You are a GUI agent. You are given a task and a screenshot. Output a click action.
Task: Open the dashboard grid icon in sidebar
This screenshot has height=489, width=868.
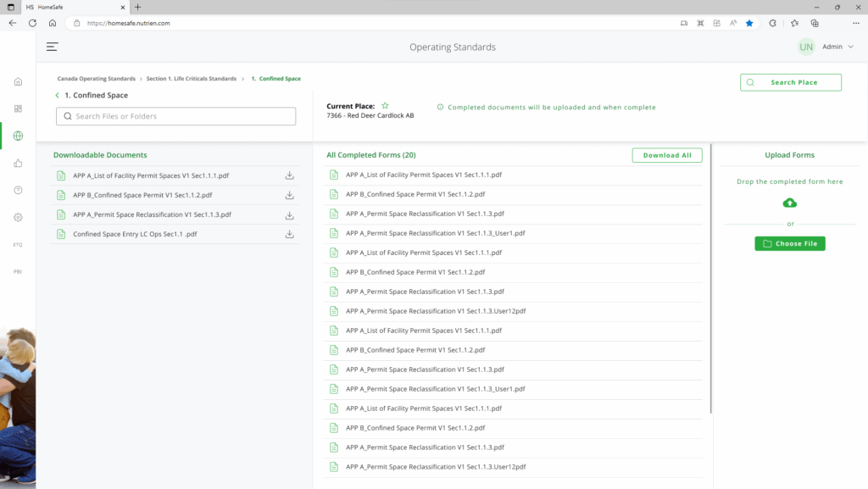[x=18, y=108]
